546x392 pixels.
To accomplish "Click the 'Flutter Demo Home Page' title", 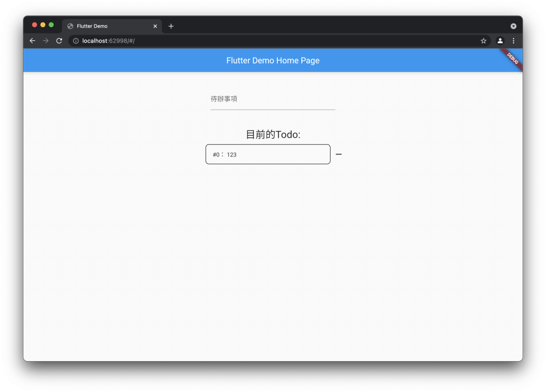I will 272,61.
